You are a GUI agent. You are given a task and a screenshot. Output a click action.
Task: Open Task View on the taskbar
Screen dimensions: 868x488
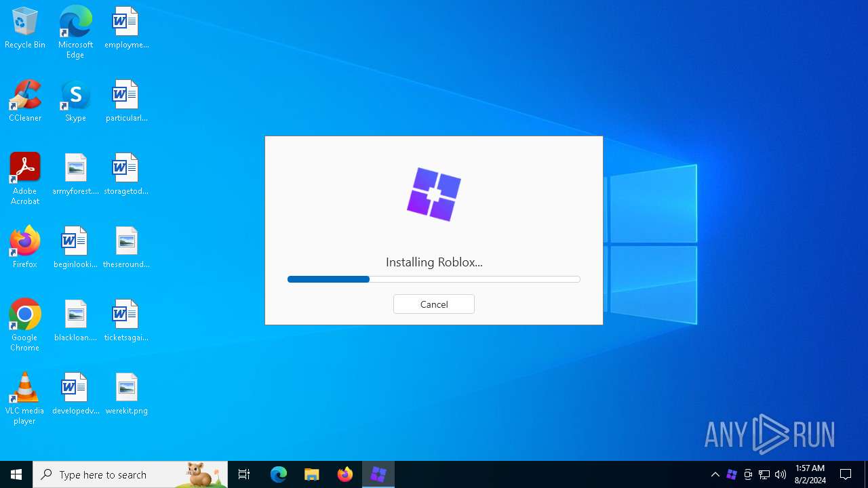[x=244, y=474]
